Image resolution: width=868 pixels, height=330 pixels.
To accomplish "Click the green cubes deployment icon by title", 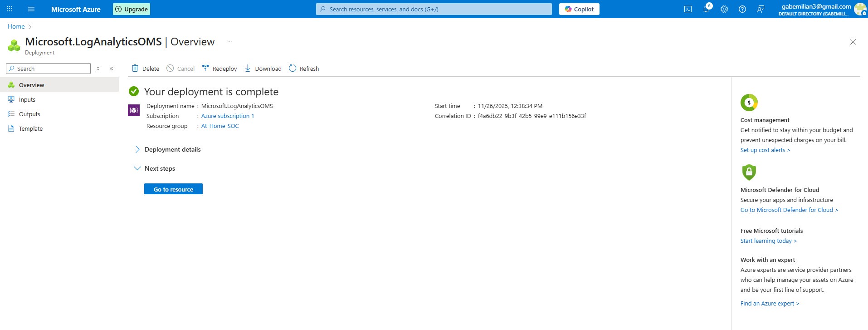I will pos(14,45).
